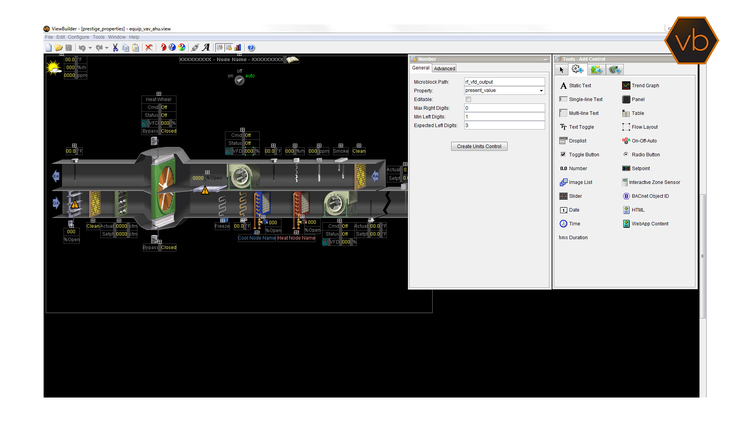Select the Slider control tool
Viewport: 750px width, 422px height.
coord(575,196)
